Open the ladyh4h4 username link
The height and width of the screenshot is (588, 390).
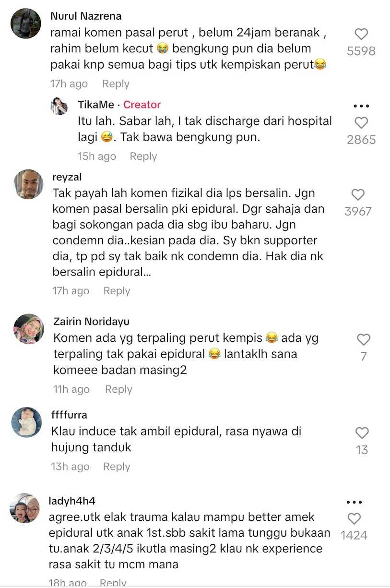coord(72,501)
